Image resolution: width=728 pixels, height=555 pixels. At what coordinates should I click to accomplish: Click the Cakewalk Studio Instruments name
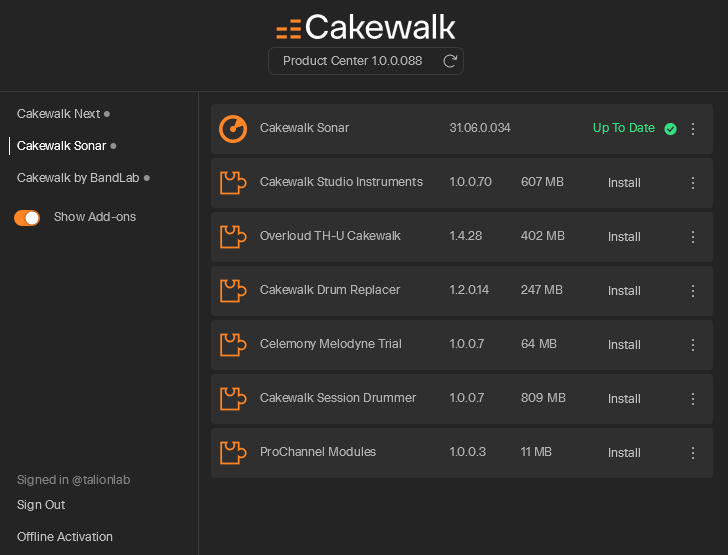(x=341, y=182)
